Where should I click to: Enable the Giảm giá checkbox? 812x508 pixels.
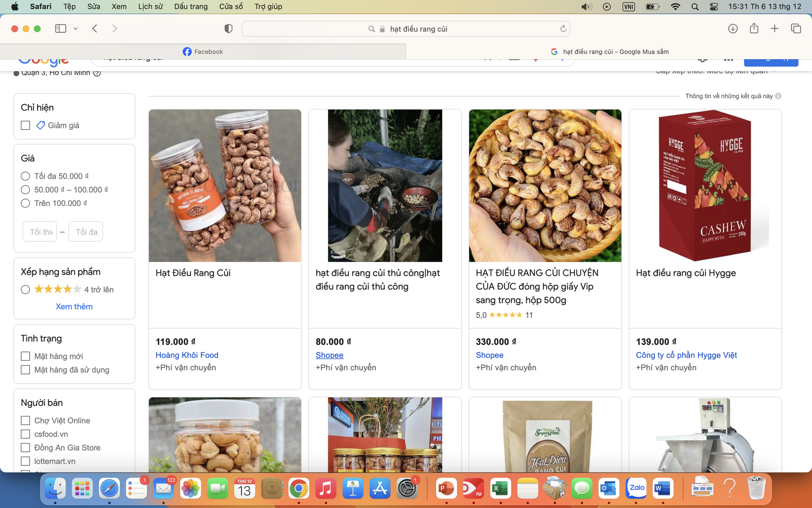[26, 125]
